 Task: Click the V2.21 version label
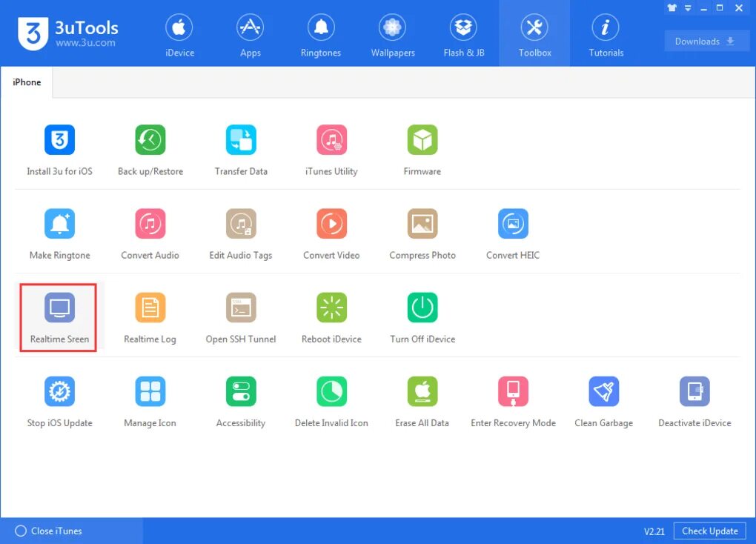654,531
